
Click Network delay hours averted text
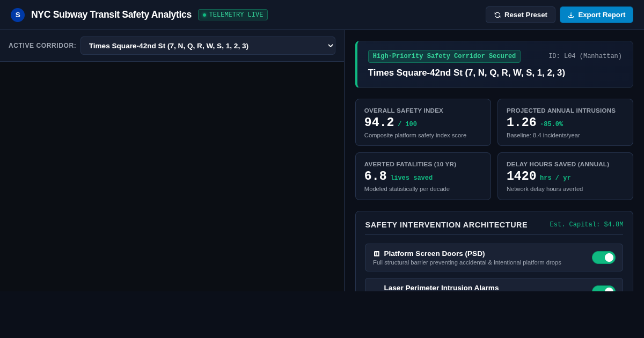[x=545, y=189]
